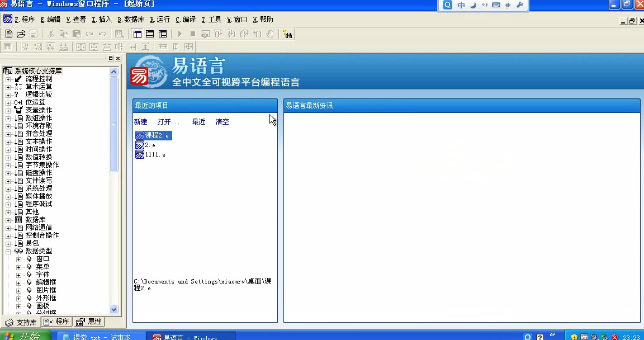Expand the 数据库 node in the support library tree
The image size is (644, 340).
[x=7, y=219]
